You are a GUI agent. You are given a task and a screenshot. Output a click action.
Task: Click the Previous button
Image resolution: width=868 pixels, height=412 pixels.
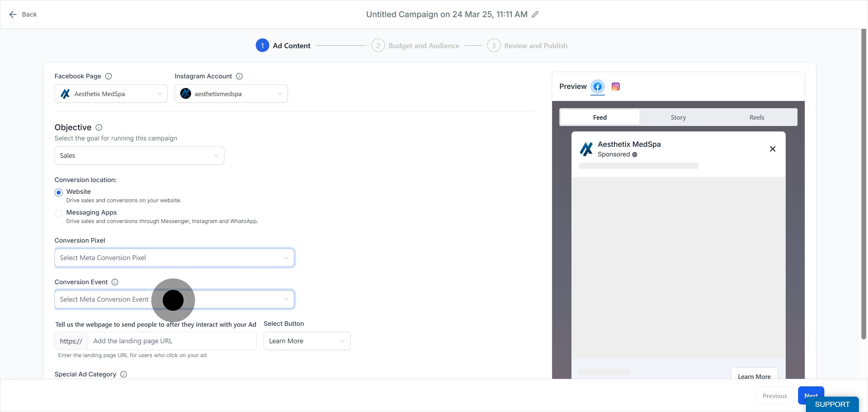(775, 396)
